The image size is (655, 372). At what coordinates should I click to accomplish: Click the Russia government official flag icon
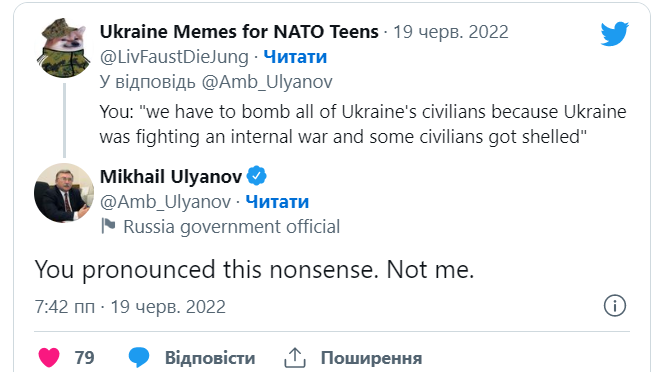click(108, 226)
